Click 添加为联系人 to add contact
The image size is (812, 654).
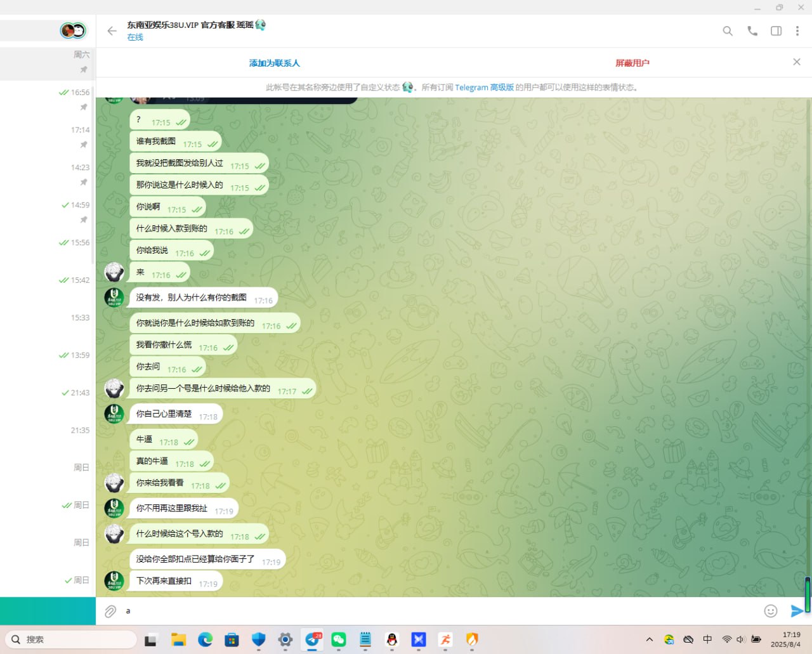pyautogui.click(x=274, y=63)
